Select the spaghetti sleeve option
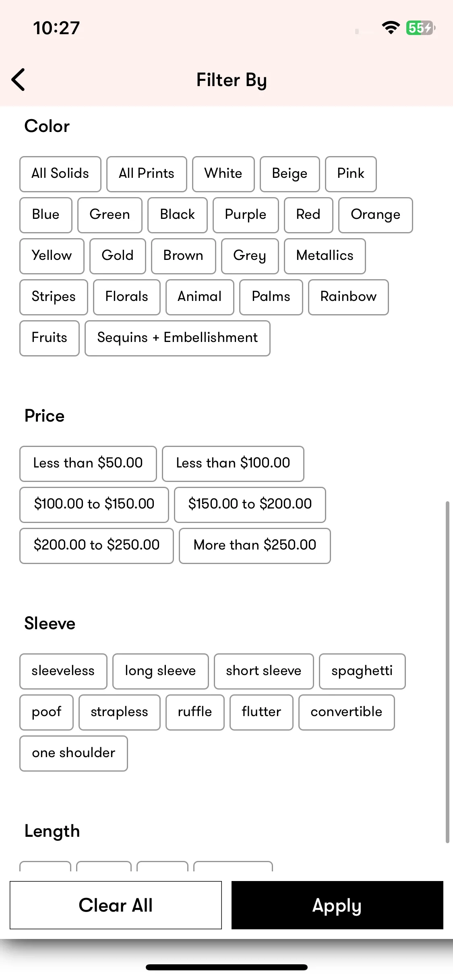The width and height of the screenshot is (453, 980). (362, 671)
